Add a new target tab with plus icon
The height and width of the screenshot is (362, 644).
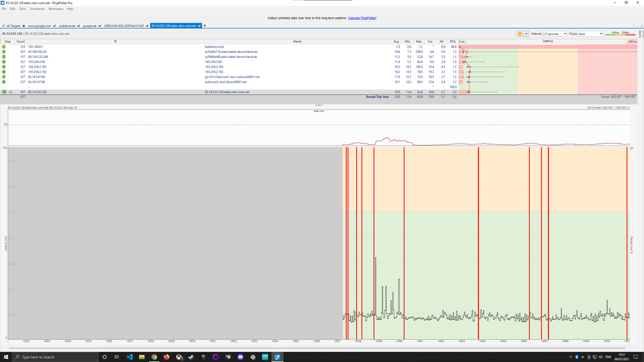[205, 26]
